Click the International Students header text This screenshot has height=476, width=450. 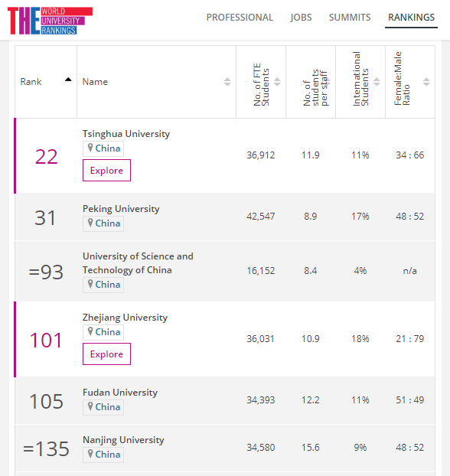360,79
